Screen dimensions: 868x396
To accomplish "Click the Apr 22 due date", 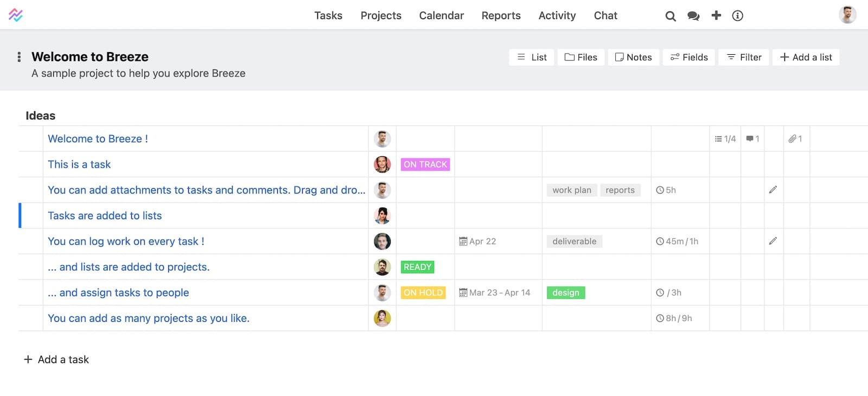I will [477, 241].
